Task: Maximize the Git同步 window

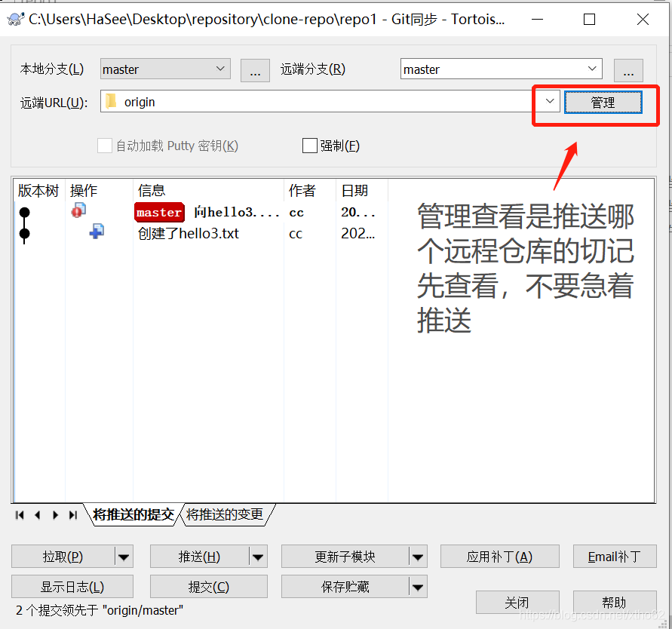Action: [589, 20]
